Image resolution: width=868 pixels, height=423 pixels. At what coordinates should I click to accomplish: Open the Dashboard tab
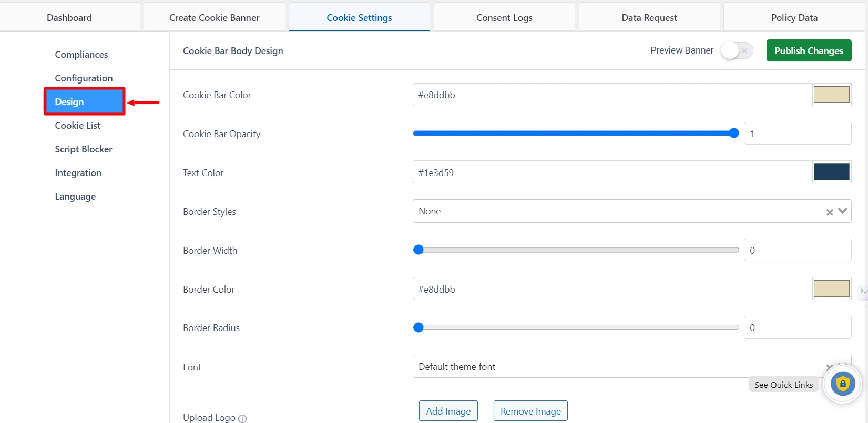tap(69, 17)
